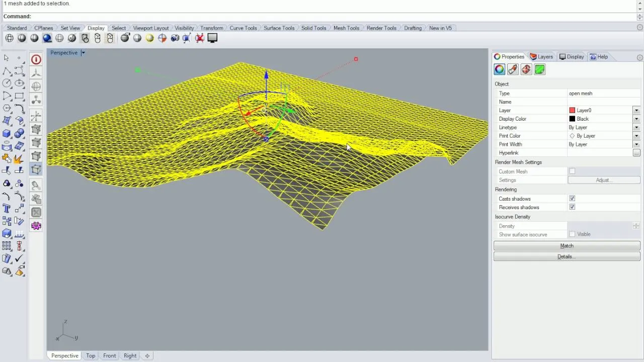Expand the Display Color dropdown

(636, 119)
